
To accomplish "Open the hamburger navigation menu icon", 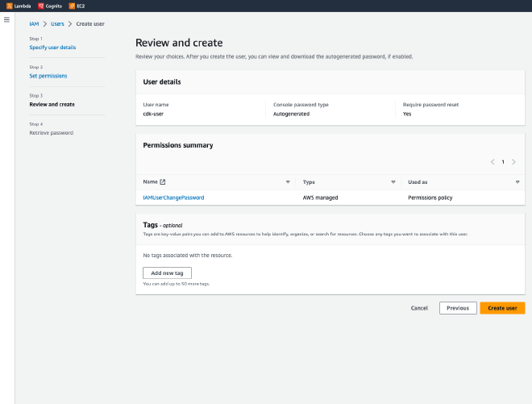I will pyautogui.click(x=7, y=19).
